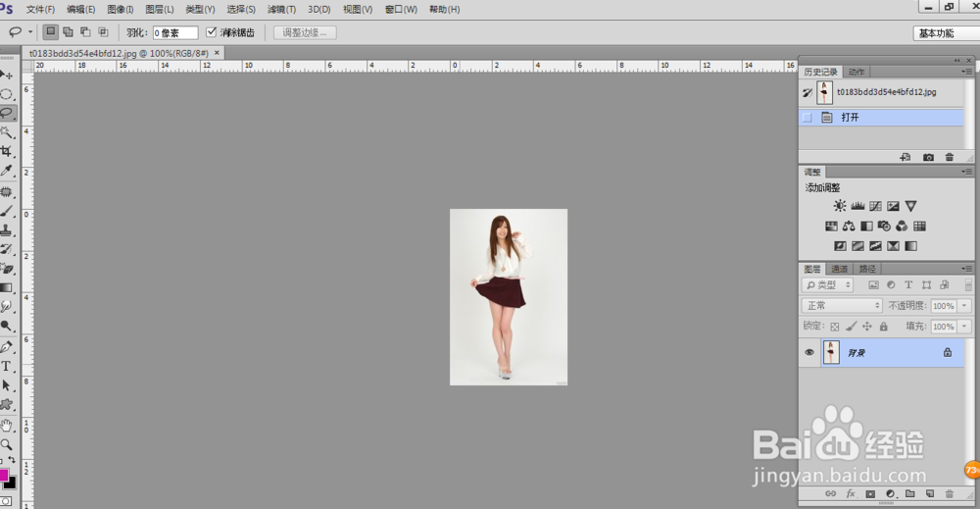This screenshot has width=980, height=509.
Task: Open the Layers panel menu
Action: pyautogui.click(x=966, y=269)
